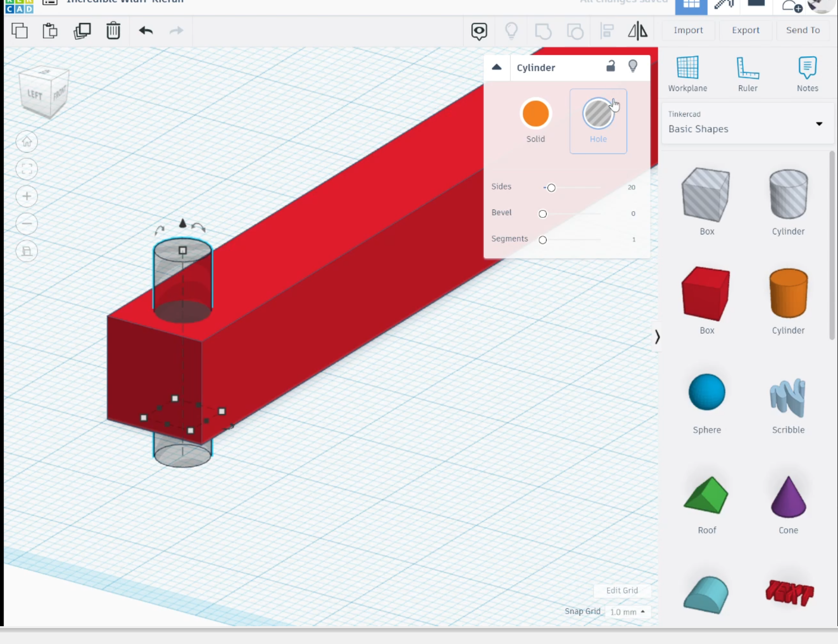838x644 pixels.
Task: Click the pickaxe Blocks mode icon
Action: [724, 5]
